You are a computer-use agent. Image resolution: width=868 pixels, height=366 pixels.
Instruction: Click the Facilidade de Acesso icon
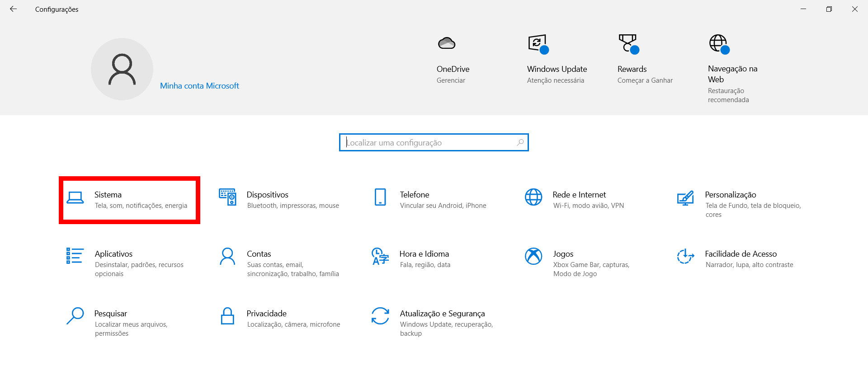tap(685, 256)
